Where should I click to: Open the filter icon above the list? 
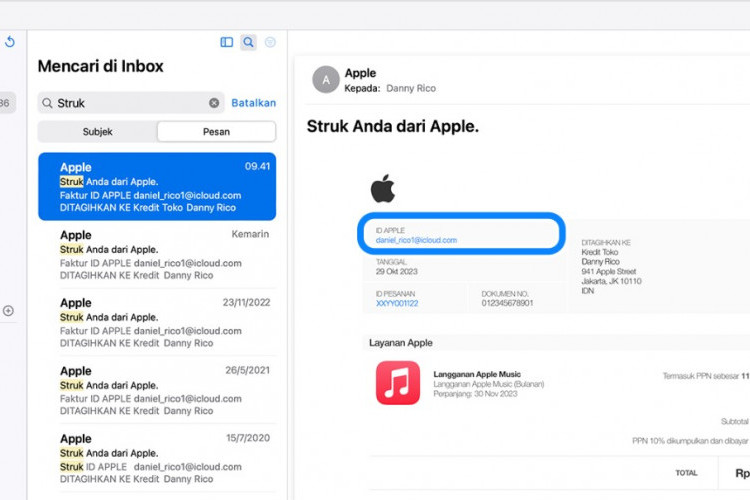[270, 42]
